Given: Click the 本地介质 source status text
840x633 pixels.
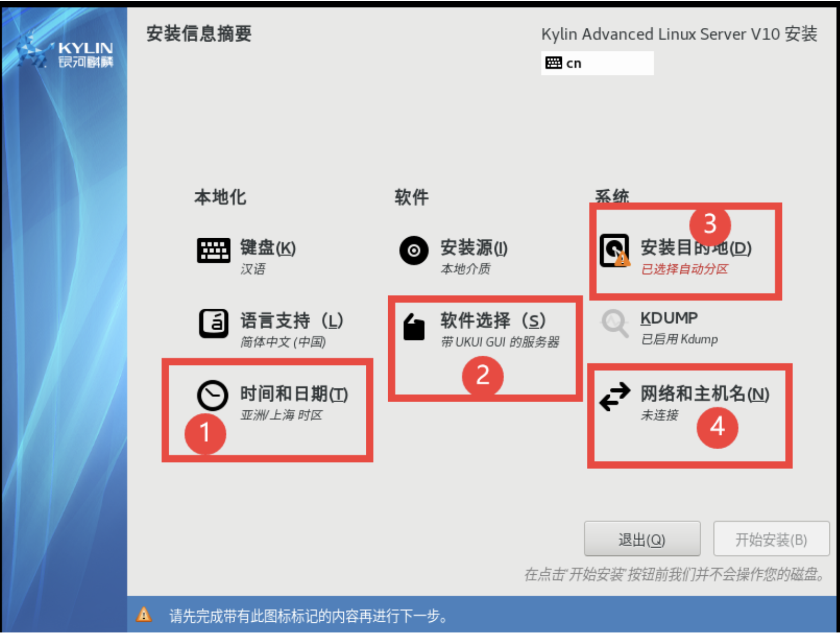Looking at the screenshot, I should pos(465,269).
